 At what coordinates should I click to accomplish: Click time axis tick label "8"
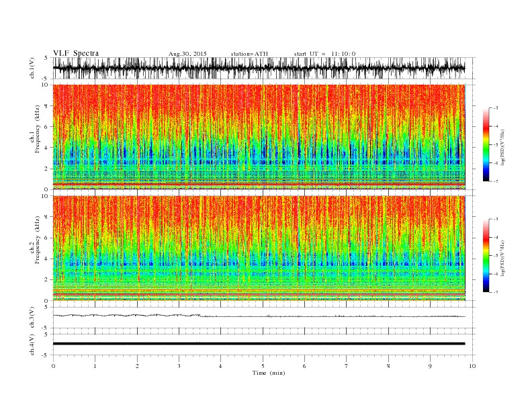(388, 366)
